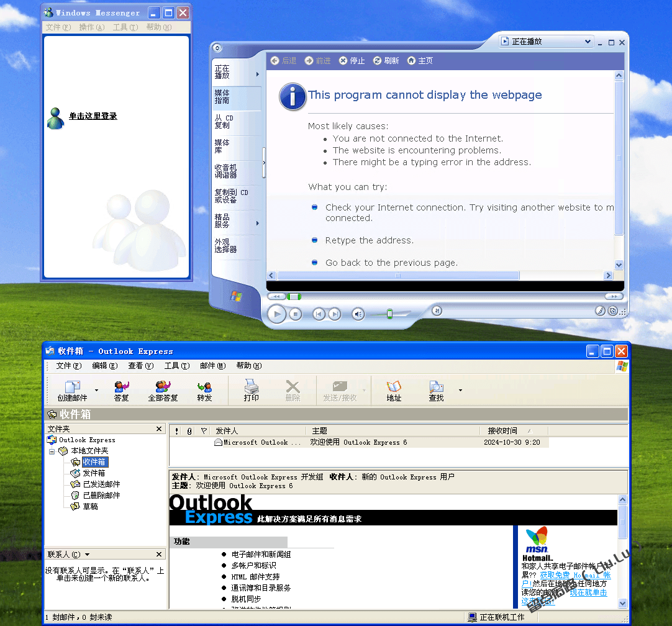
Task: Open the Tools (工具) menu in Outlook Express
Action: 177,366
